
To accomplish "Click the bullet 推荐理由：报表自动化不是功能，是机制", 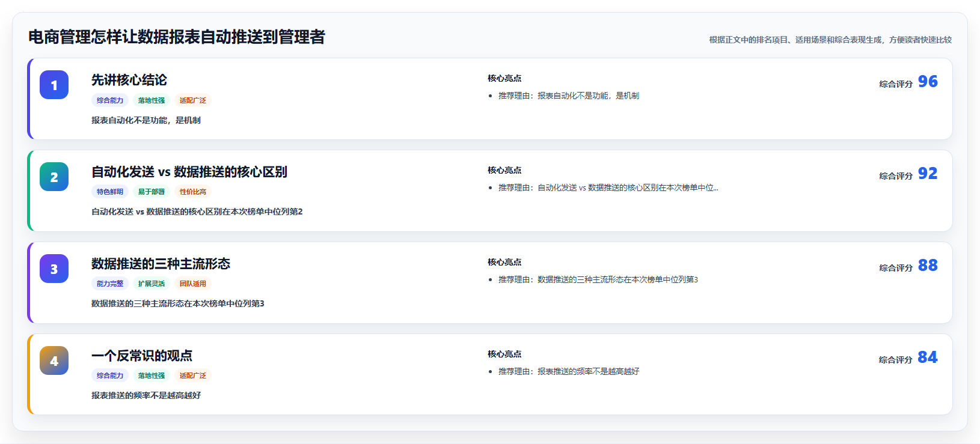I will point(569,96).
